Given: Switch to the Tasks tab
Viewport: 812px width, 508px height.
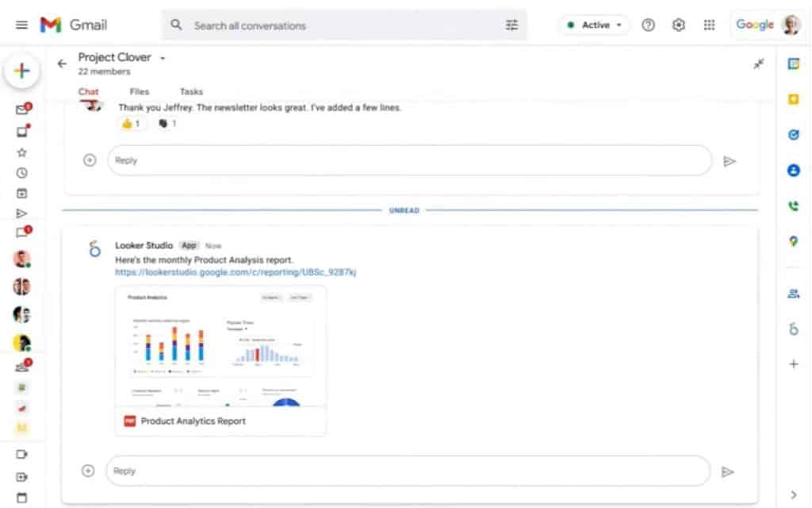Looking at the screenshot, I should tap(191, 92).
